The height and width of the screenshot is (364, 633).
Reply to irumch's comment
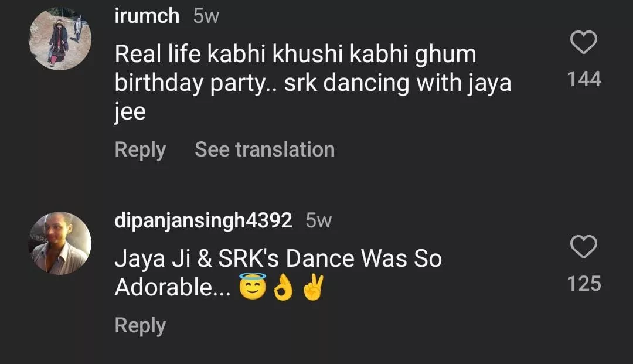coord(140,149)
